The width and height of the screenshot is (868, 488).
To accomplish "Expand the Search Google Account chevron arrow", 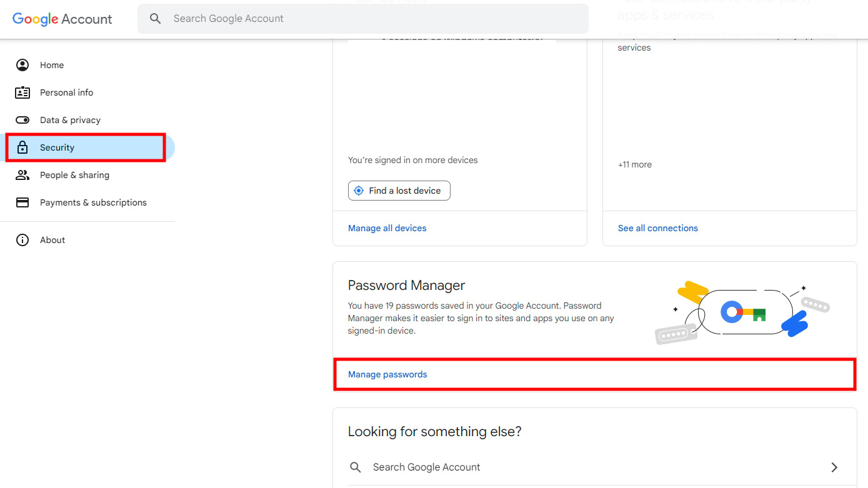I will tap(834, 467).
